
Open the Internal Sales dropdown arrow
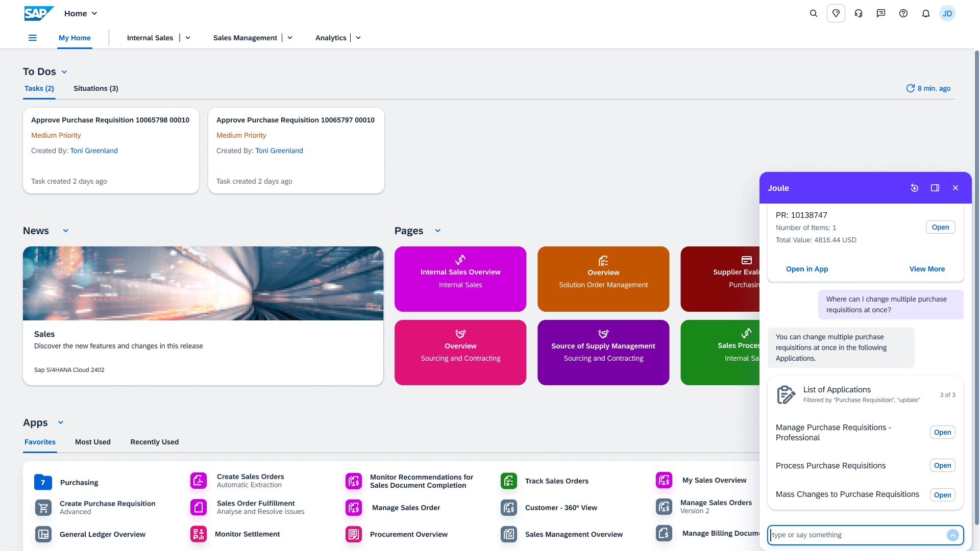tap(187, 37)
